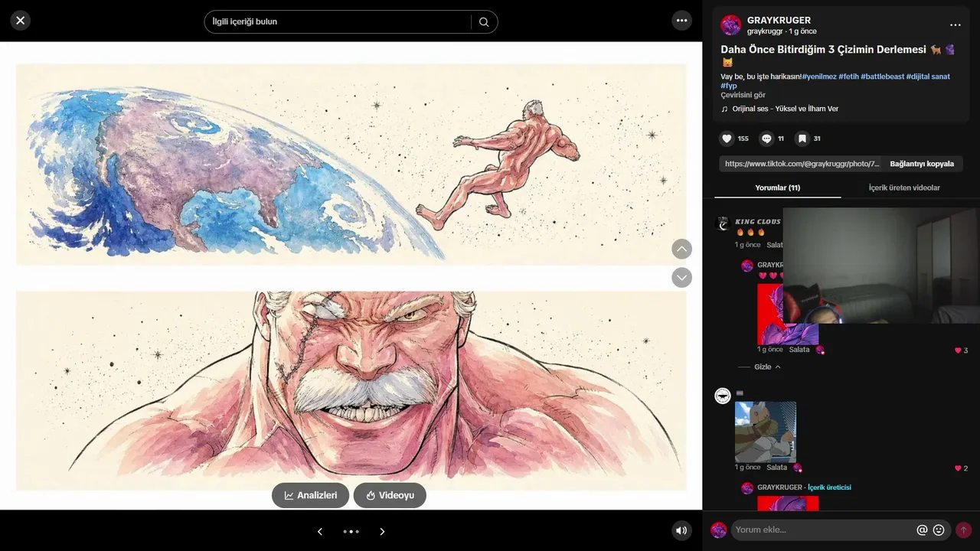Open the GRAYKRUGER avatar in the post header
The image size is (980, 551).
[731, 25]
